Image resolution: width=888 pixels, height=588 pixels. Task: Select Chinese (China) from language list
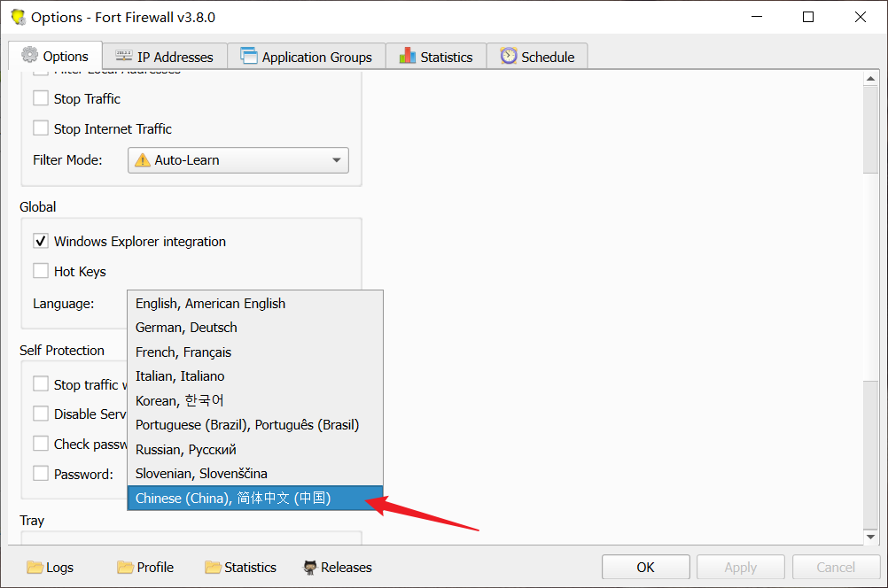click(x=233, y=499)
